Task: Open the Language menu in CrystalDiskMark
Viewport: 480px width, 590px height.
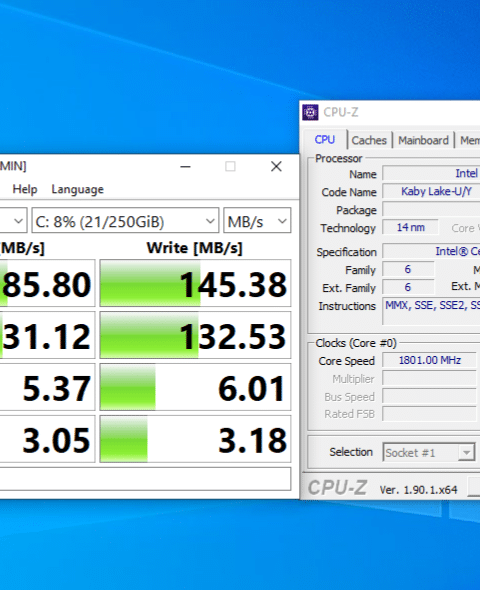Action: (77, 189)
